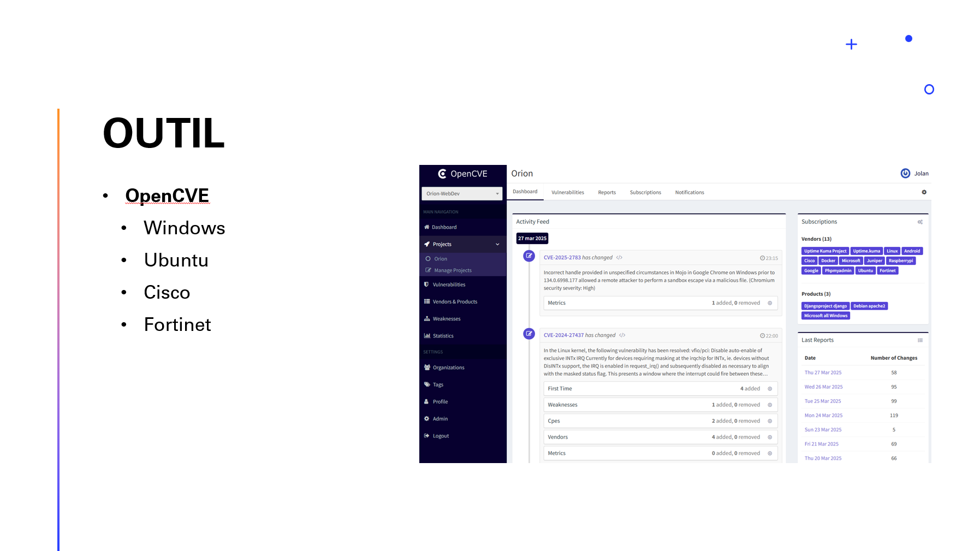Open the Fri 21 Mar 2025 report
The height and width of the screenshot is (551, 980).
pyautogui.click(x=822, y=444)
